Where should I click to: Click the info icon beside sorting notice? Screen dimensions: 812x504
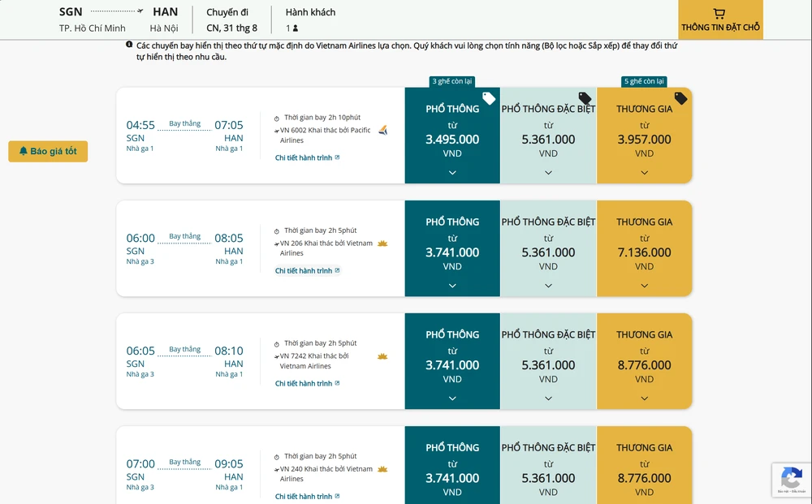(x=129, y=45)
